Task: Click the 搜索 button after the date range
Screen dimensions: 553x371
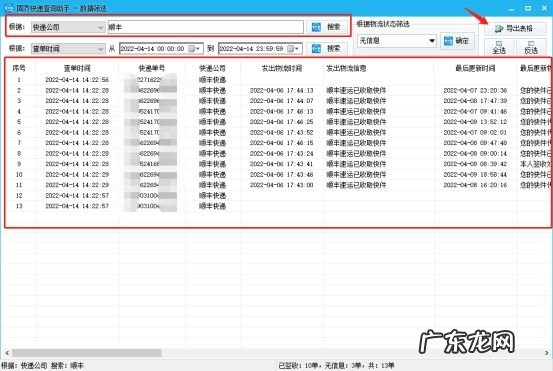Action: [x=327, y=48]
